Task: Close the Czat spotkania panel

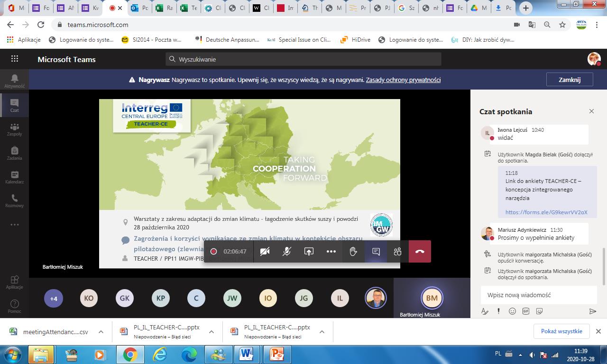Action: (591, 111)
